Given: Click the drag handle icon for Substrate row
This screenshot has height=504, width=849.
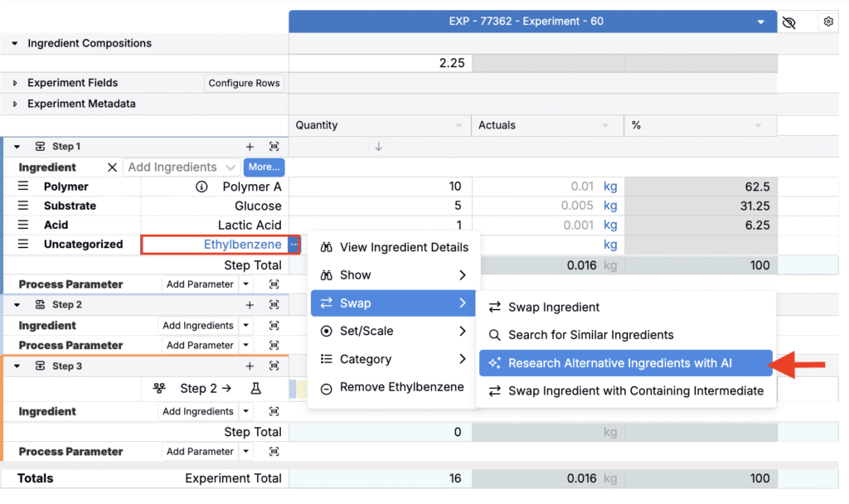Looking at the screenshot, I should pos(23,206).
